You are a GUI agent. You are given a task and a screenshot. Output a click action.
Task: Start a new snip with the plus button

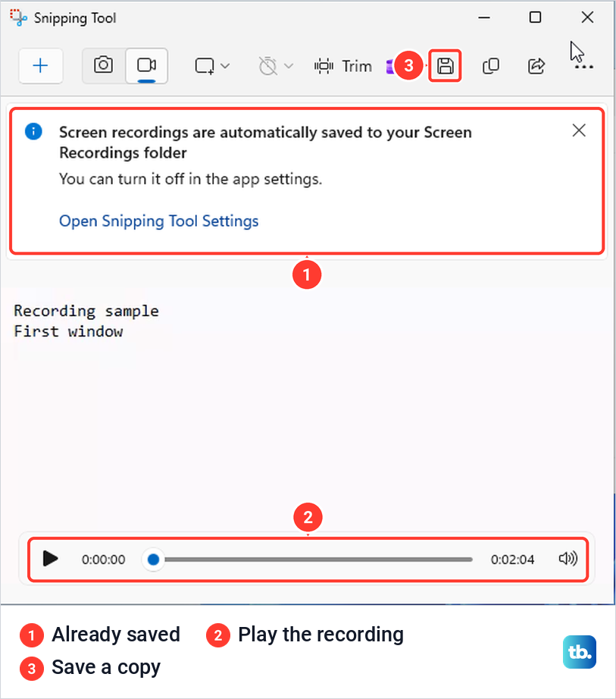click(40, 66)
